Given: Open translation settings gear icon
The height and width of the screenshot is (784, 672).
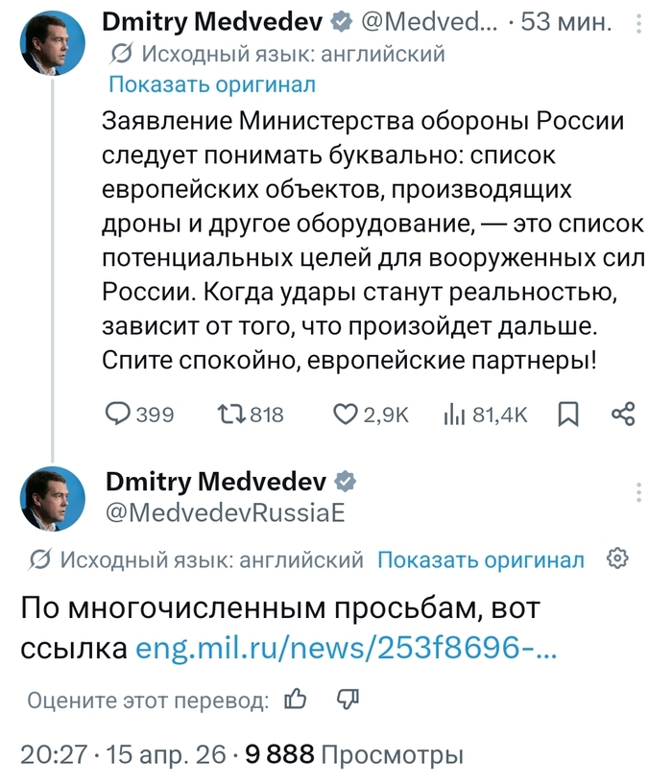Looking at the screenshot, I should pos(619,558).
